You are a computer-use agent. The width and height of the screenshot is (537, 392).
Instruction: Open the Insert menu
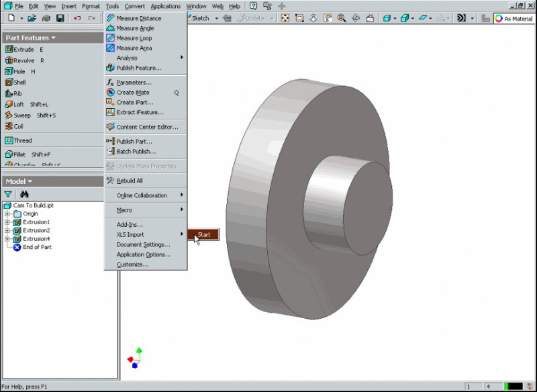click(x=69, y=6)
